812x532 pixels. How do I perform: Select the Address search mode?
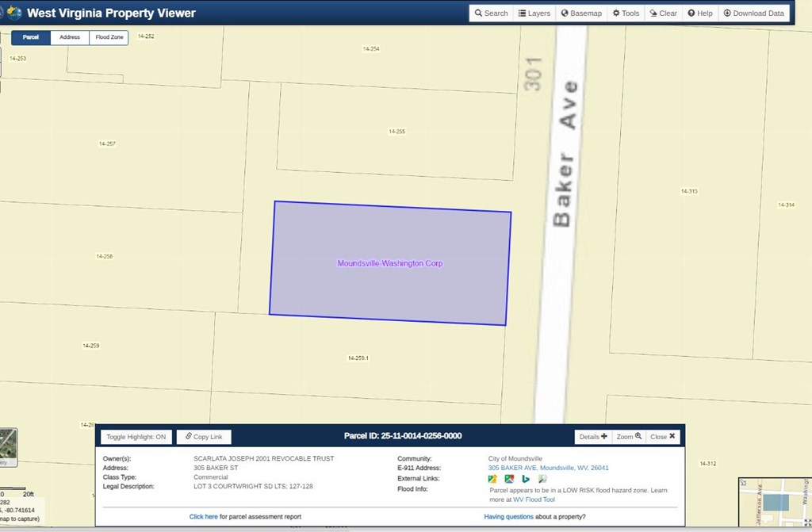[x=70, y=37]
